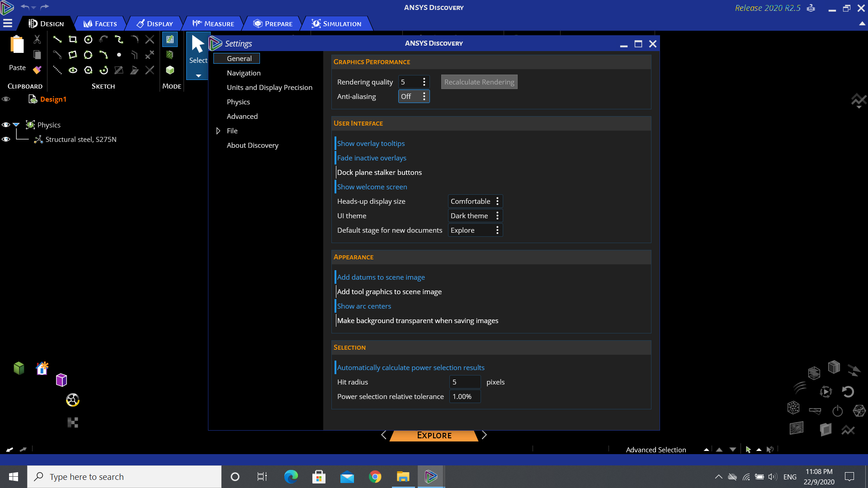Open Default stage for new documents dropdown
The height and width of the screenshot is (488, 868).
point(475,230)
